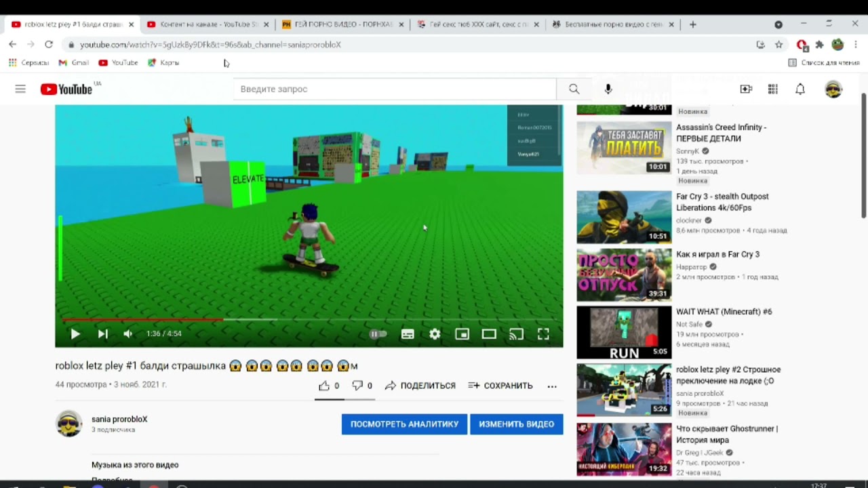
Task: Click ПОСМОТРЕТЬ АНАЛИТИКУ button
Action: (404, 424)
